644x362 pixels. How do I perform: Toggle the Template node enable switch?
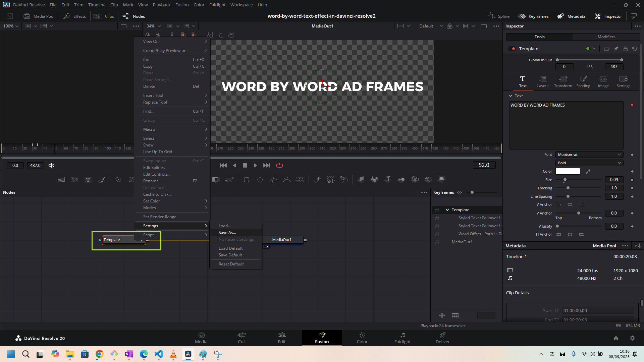click(512, 49)
